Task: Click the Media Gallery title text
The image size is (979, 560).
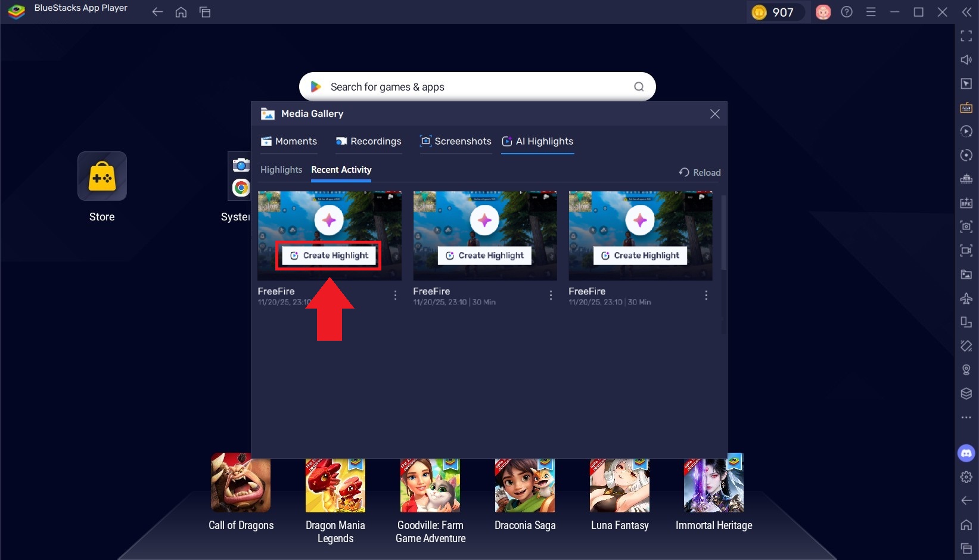Action: pos(312,114)
